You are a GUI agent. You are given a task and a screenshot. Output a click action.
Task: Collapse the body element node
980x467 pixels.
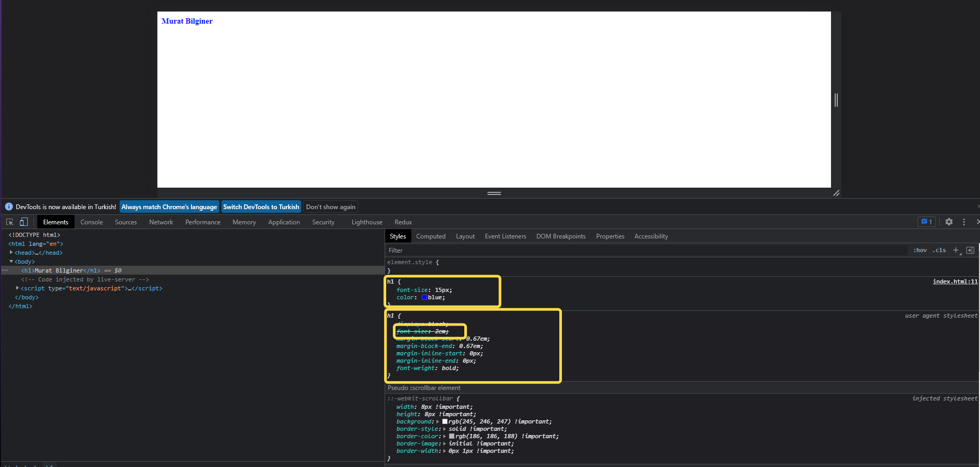(x=11, y=262)
